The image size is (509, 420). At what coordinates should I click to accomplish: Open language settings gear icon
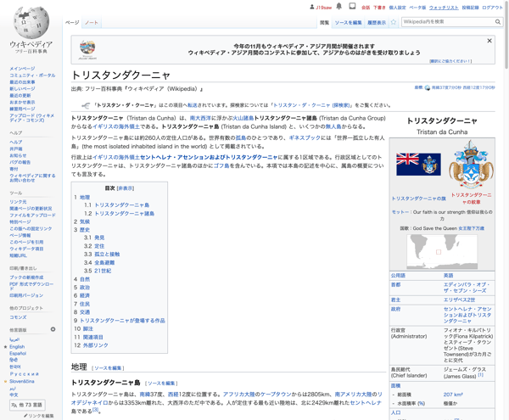53,329
